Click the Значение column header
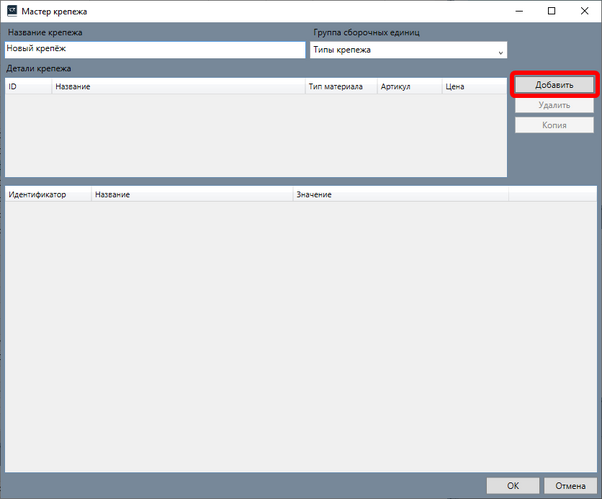 coord(401,195)
